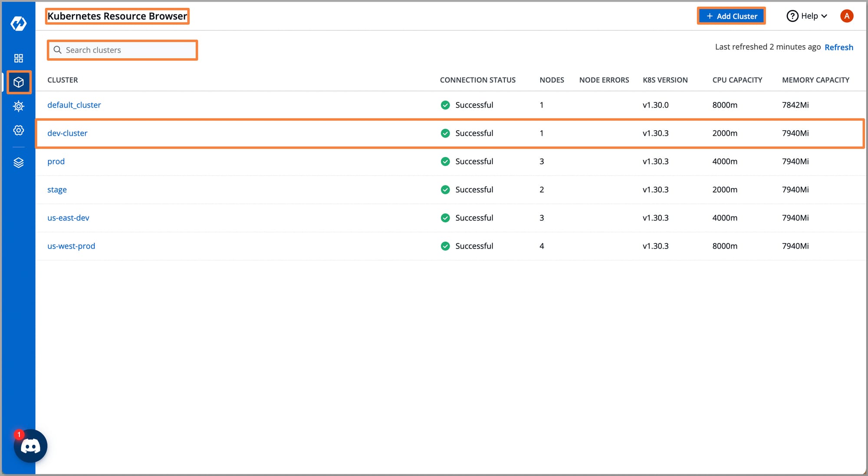Screen dimensions: 868x476
Task: Click the NODE ERRORS column header
Action: tap(603, 79)
